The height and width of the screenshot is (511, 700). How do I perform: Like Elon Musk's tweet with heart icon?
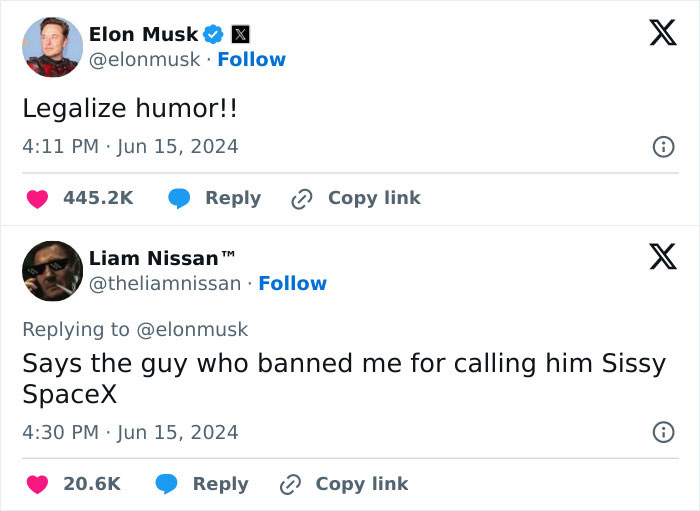(38, 199)
